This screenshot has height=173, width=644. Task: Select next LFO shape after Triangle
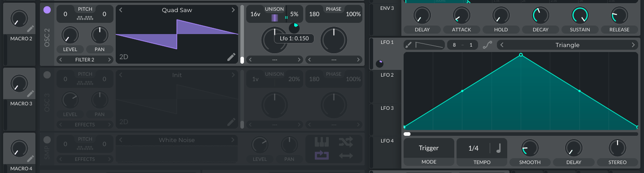633,45
